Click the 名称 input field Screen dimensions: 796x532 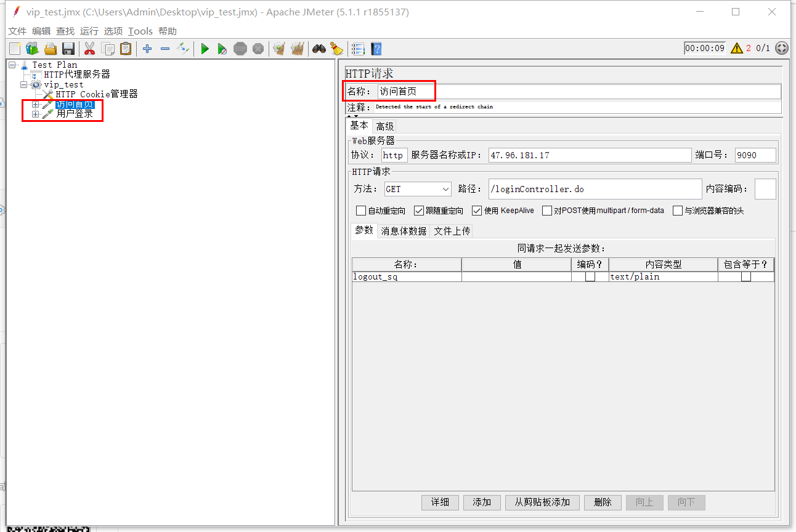579,92
